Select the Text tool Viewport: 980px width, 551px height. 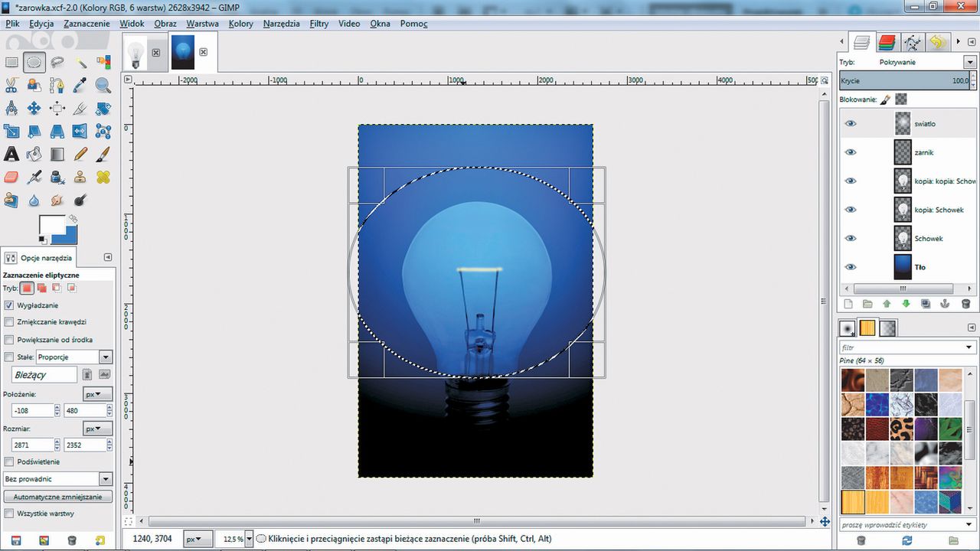[11, 155]
